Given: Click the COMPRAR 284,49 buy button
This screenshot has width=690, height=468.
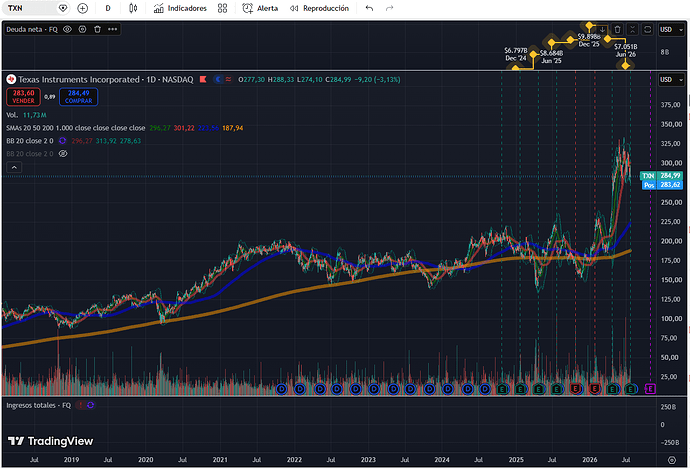Looking at the screenshot, I should tap(78, 97).
